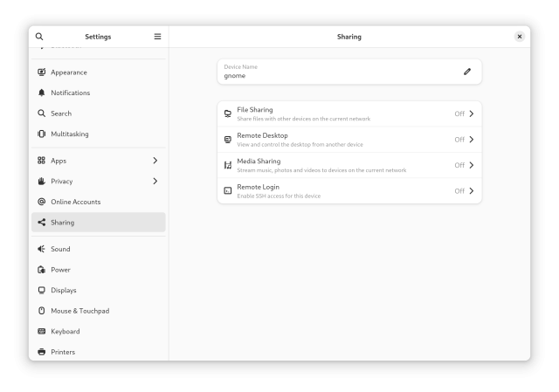
Task: Switch to Sound settings
Action: 99,249
